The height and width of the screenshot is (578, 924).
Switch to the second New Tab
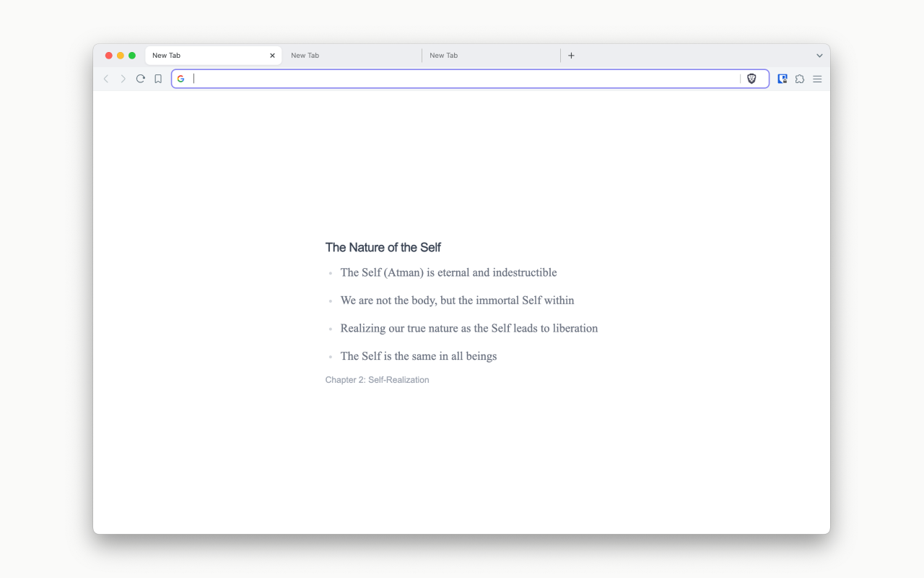352,55
